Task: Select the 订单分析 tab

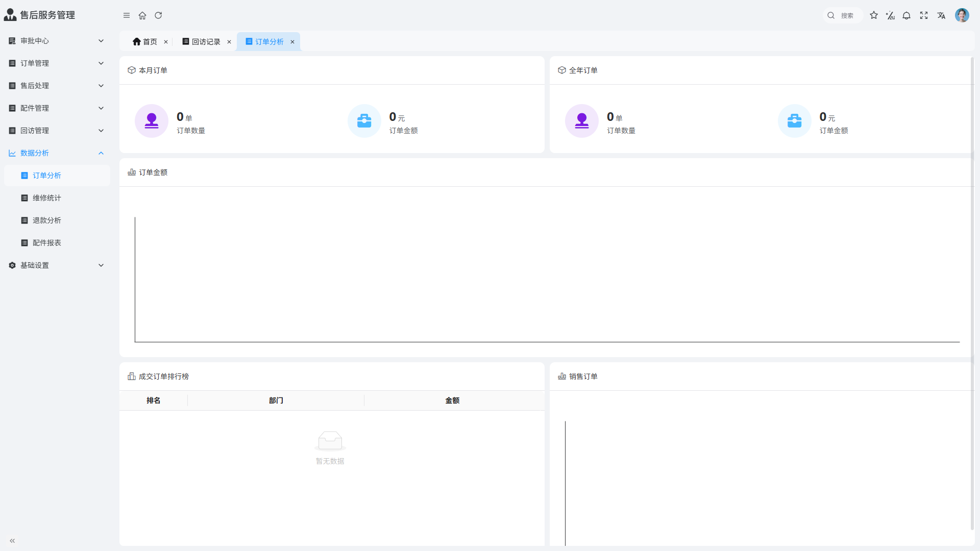Action: 264,42
